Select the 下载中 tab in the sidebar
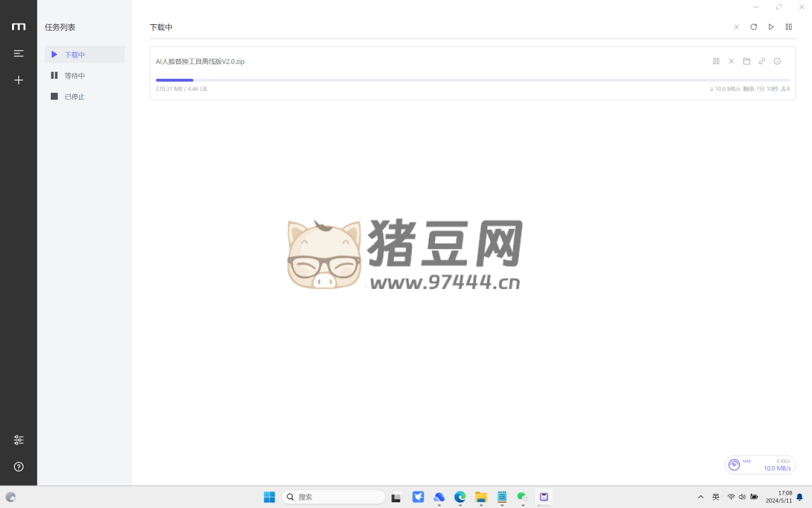The height and width of the screenshot is (508, 812). (74, 55)
